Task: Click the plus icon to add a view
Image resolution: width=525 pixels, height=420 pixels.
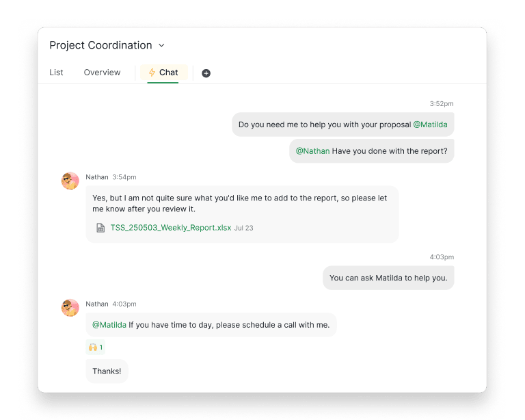Action: [x=206, y=73]
